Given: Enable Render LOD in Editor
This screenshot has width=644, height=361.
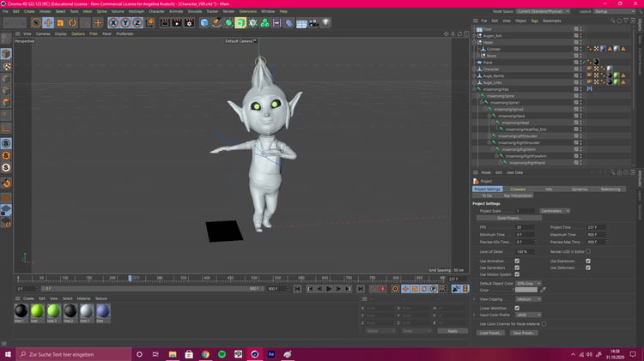Looking at the screenshot, I should 588,251.
